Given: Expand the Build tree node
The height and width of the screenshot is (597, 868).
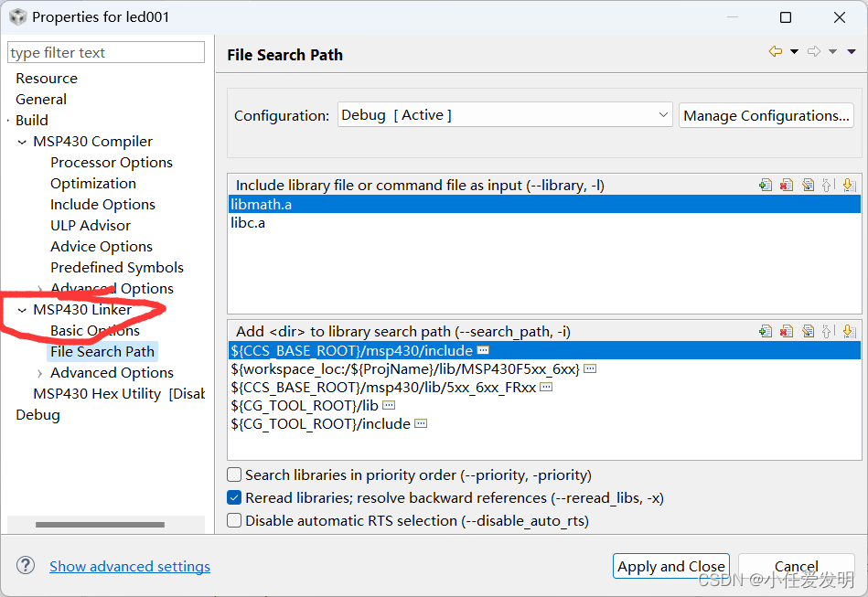Looking at the screenshot, I should tap(8, 121).
